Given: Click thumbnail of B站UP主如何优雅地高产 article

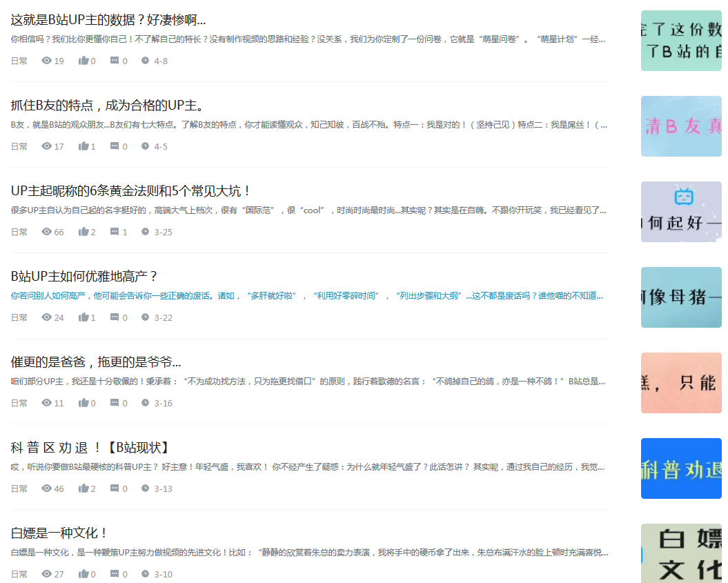Looking at the screenshot, I should coord(681,297).
